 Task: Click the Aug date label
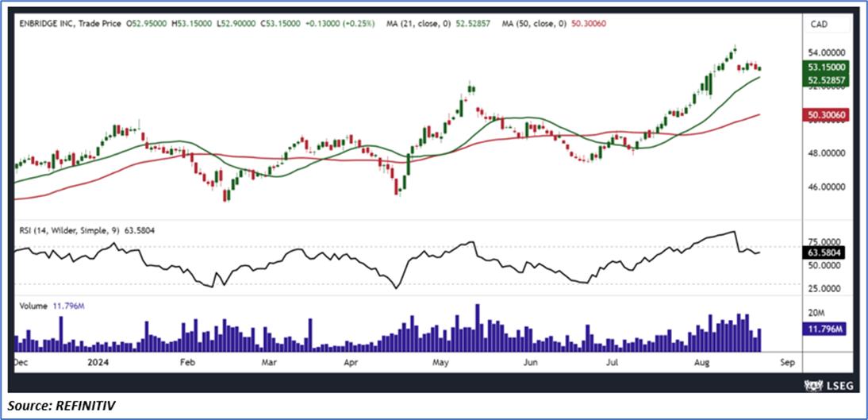[702, 362]
